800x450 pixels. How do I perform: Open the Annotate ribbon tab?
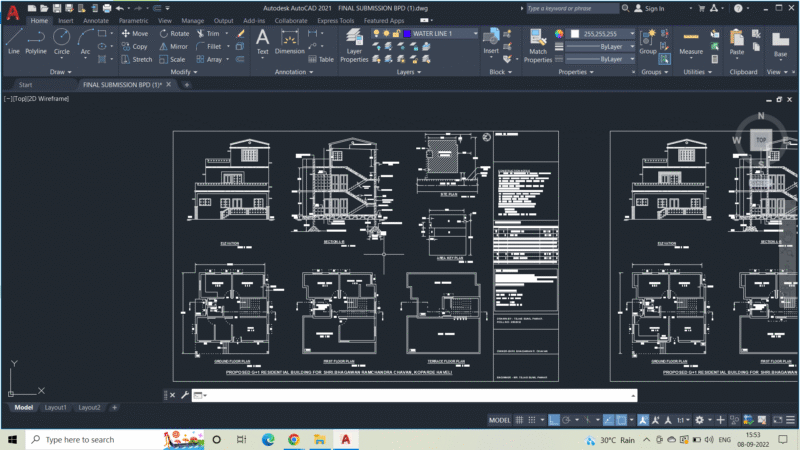click(96, 21)
